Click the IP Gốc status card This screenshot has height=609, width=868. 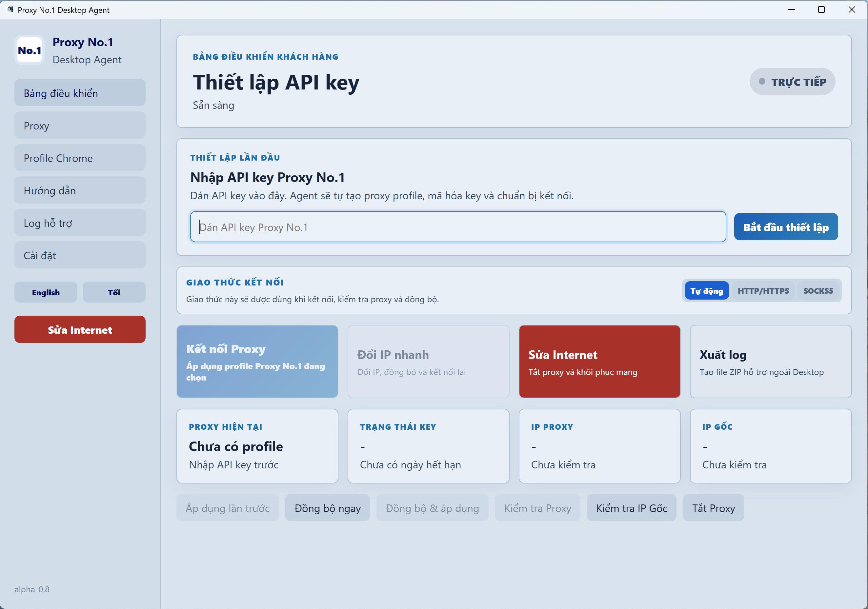771,446
